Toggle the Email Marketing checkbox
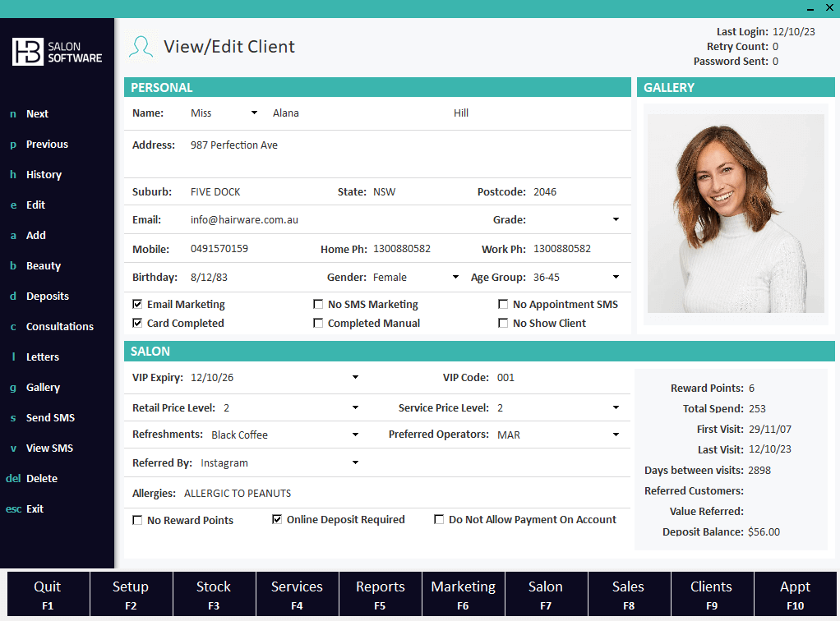 [137, 305]
